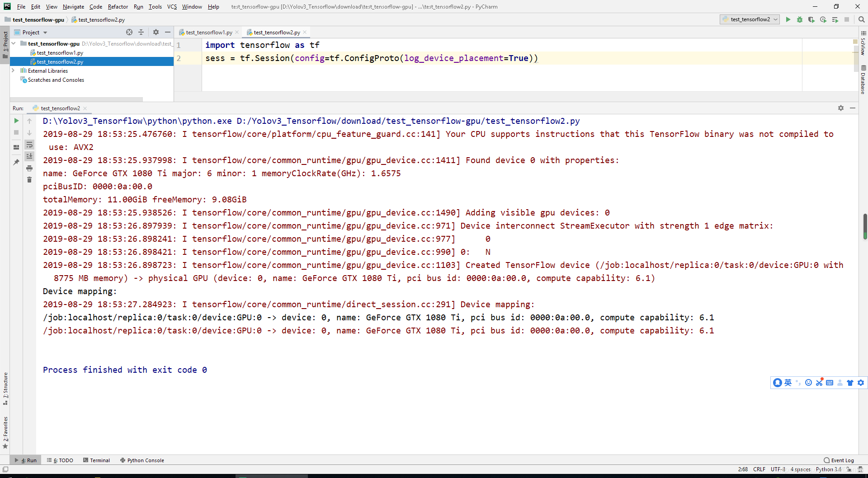Collapse all in the Project panel
Image resolution: width=868 pixels, height=478 pixels.
[x=141, y=32]
